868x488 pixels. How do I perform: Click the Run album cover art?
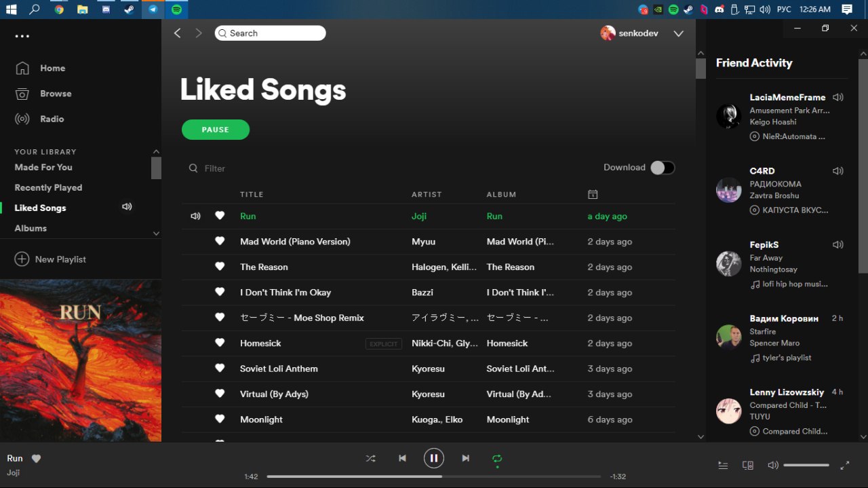click(x=81, y=360)
